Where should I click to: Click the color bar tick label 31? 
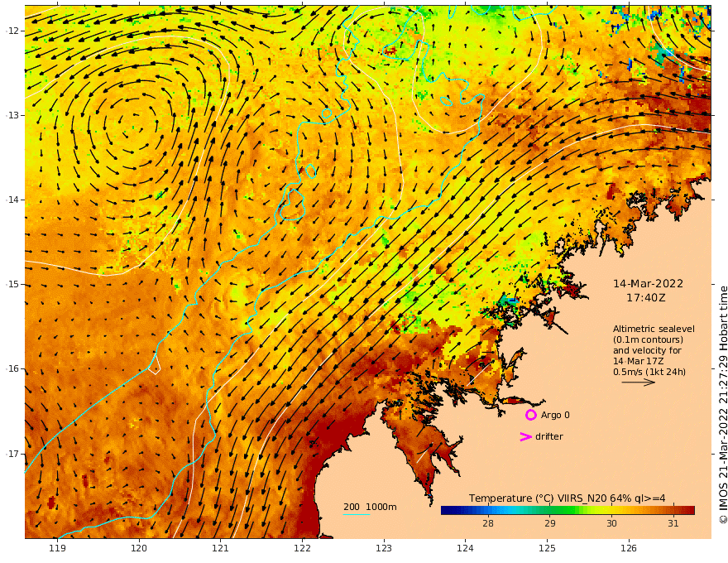pyautogui.click(x=673, y=523)
